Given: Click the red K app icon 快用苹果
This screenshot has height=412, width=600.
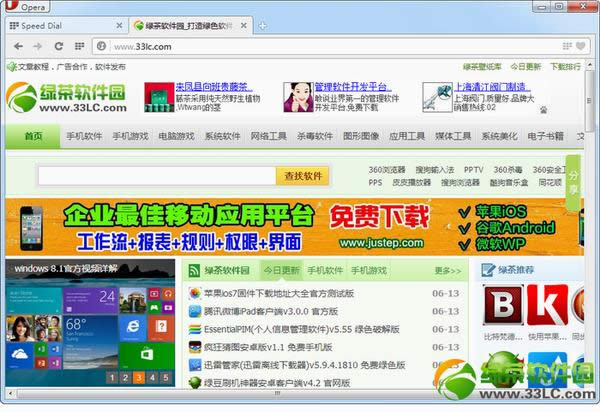Looking at the screenshot, I should click(547, 305).
